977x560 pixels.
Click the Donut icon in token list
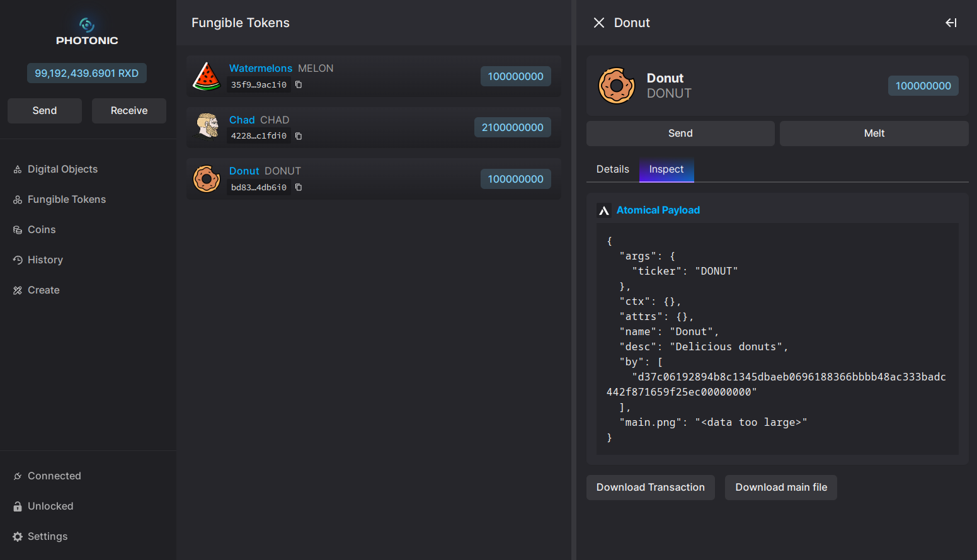coord(207,179)
